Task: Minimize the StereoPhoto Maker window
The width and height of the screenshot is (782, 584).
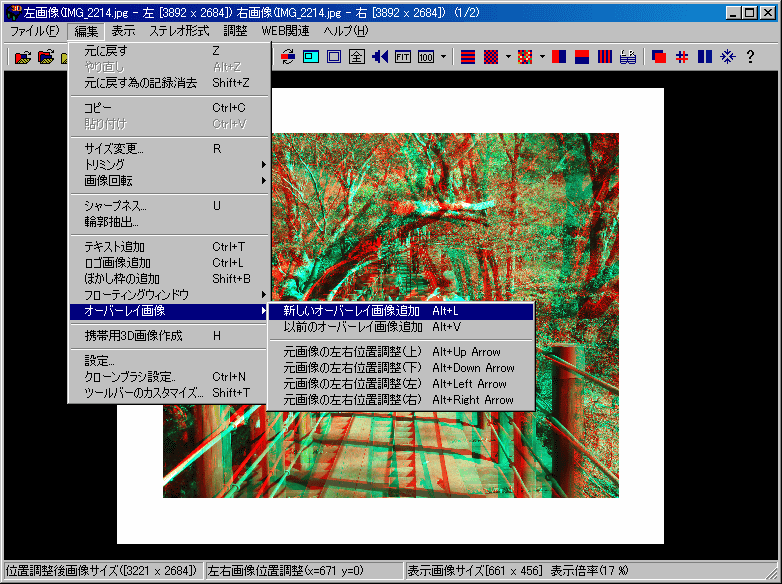Action: tap(733, 12)
